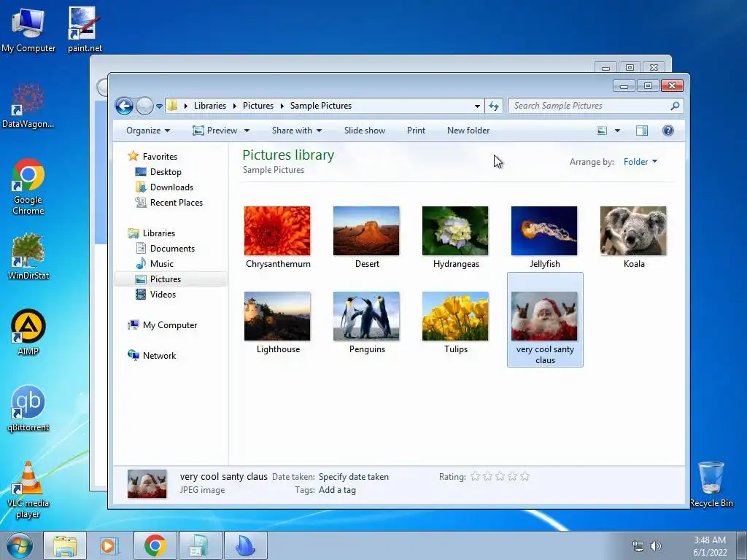Expand the Preview dropdown arrow

coord(247,131)
